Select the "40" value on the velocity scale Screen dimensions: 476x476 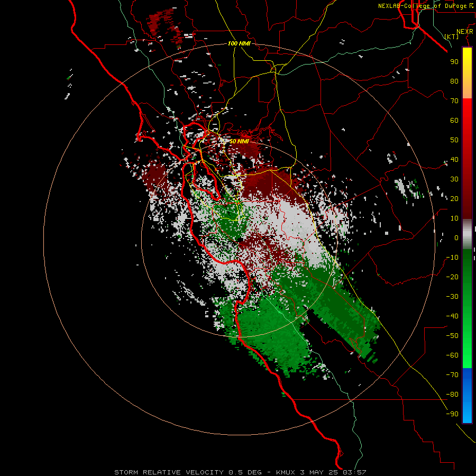pos(454,159)
